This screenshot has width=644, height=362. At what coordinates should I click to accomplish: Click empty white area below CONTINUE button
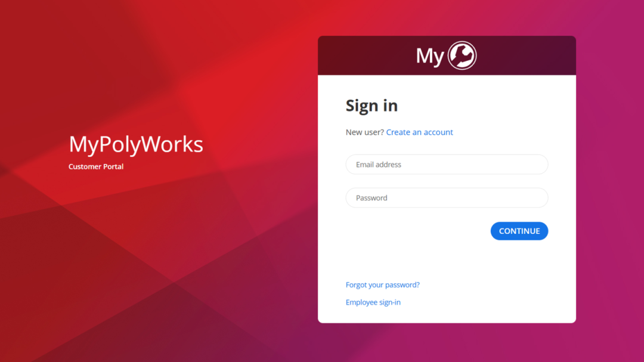point(447,259)
